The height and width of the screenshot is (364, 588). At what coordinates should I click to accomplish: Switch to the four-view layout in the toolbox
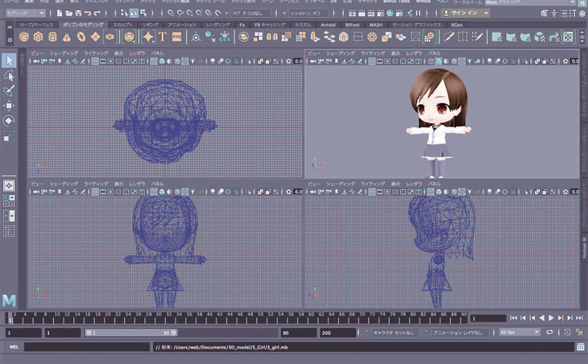click(x=9, y=201)
